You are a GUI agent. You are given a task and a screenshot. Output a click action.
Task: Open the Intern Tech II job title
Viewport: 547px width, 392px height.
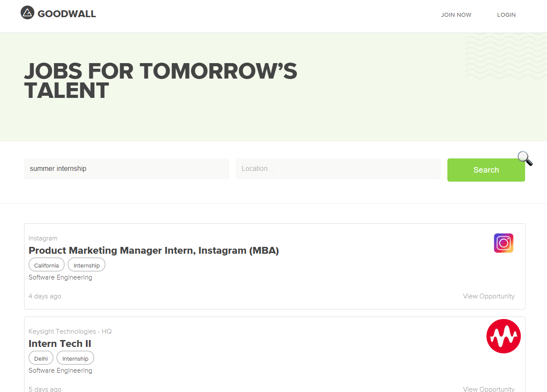[60, 343]
